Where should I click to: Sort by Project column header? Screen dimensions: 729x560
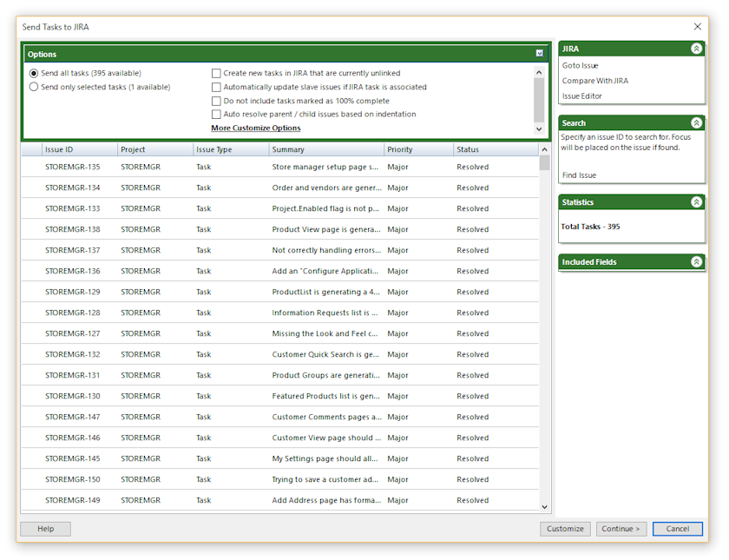[155, 149]
